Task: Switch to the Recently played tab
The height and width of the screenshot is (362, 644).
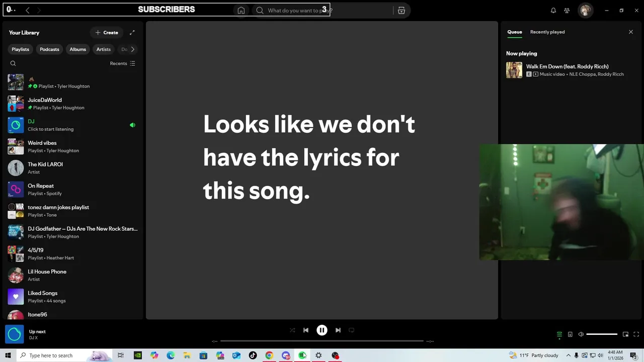Action: [x=547, y=32]
